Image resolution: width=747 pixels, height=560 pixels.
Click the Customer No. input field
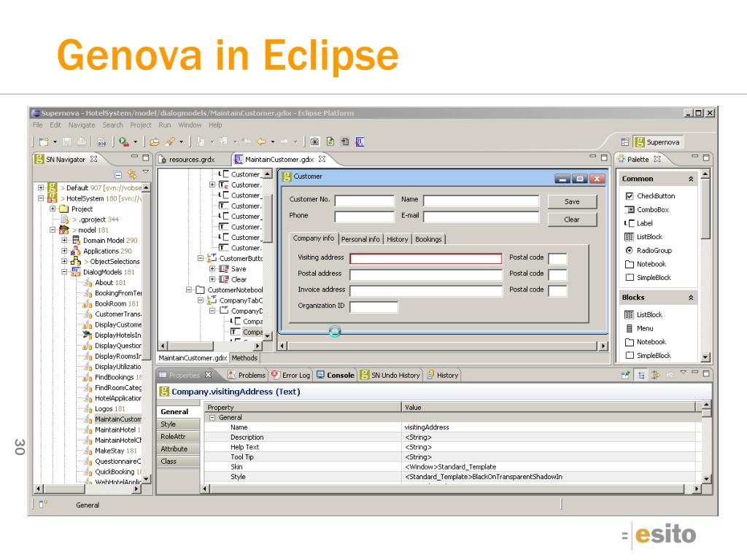[x=365, y=201]
